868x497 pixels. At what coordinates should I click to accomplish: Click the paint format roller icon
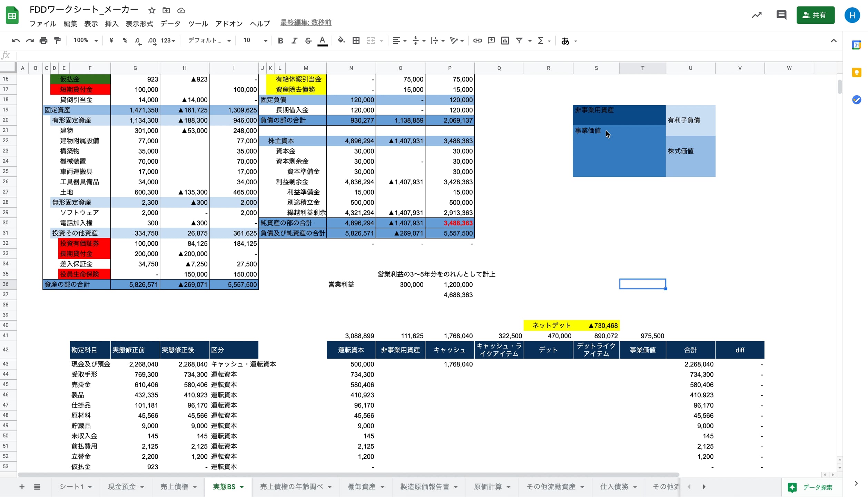(x=57, y=41)
